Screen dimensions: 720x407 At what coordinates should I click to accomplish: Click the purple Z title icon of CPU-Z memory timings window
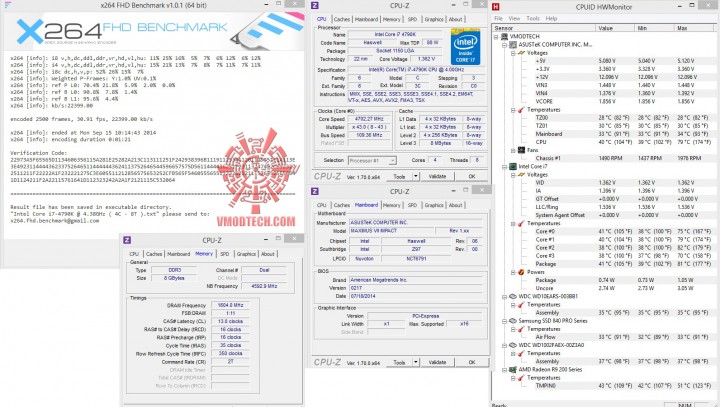[x=127, y=240]
